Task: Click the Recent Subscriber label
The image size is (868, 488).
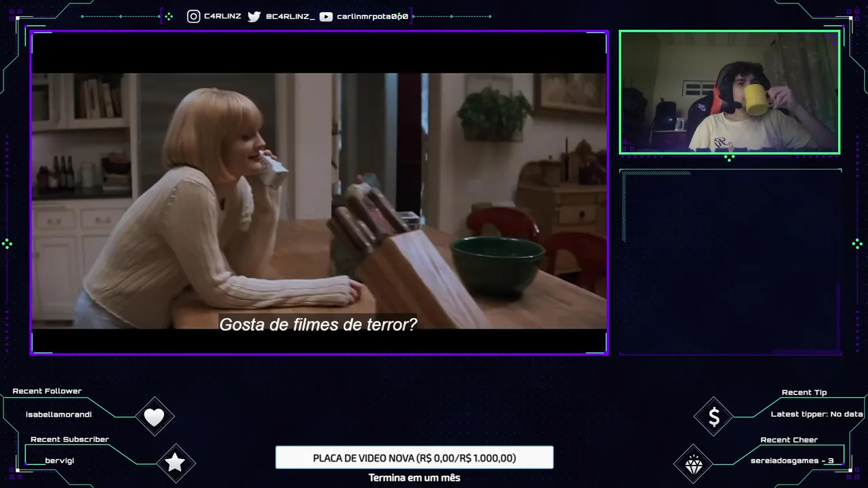Action: (x=70, y=439)
